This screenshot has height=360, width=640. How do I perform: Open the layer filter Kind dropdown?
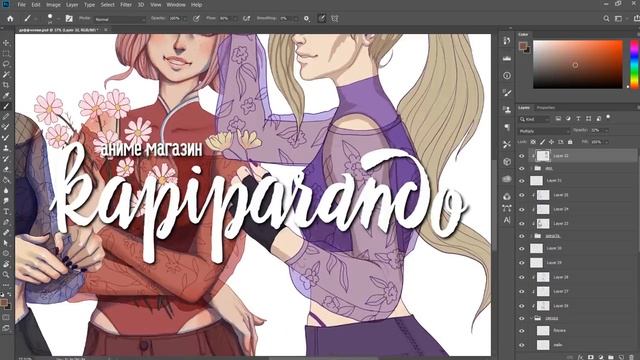[x=534, y=119]
